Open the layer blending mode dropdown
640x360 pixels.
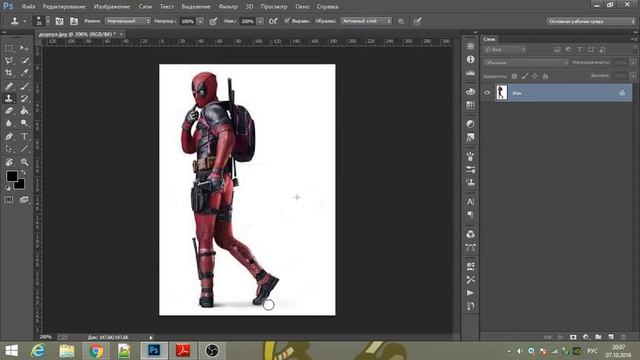pos(525,63)
